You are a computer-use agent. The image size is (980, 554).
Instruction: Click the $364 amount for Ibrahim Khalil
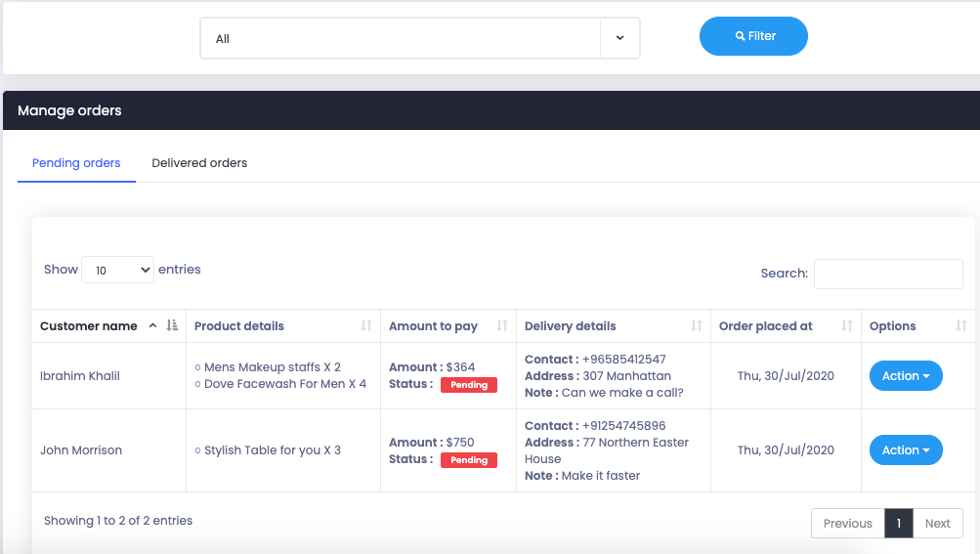(x=460, y=367)
